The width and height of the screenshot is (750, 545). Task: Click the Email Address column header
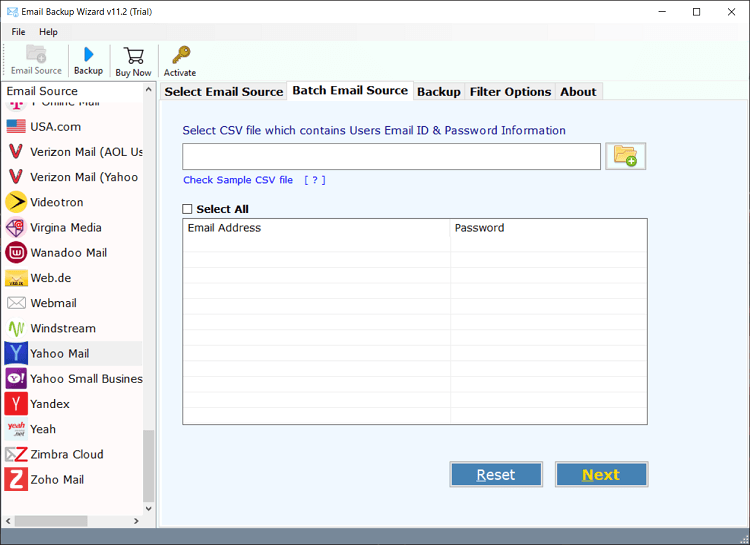click(x=316, y=228)
